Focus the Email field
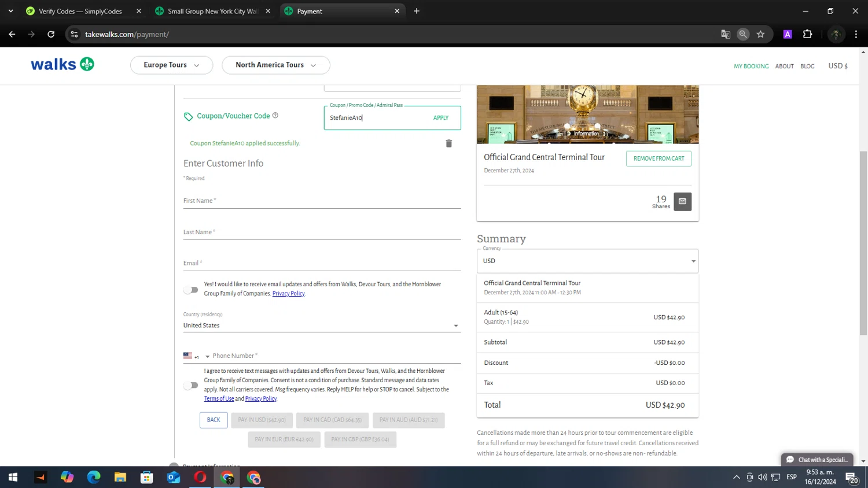Image resolution: width=868 pixels, height=488 pixels. (x=322, y=263)
